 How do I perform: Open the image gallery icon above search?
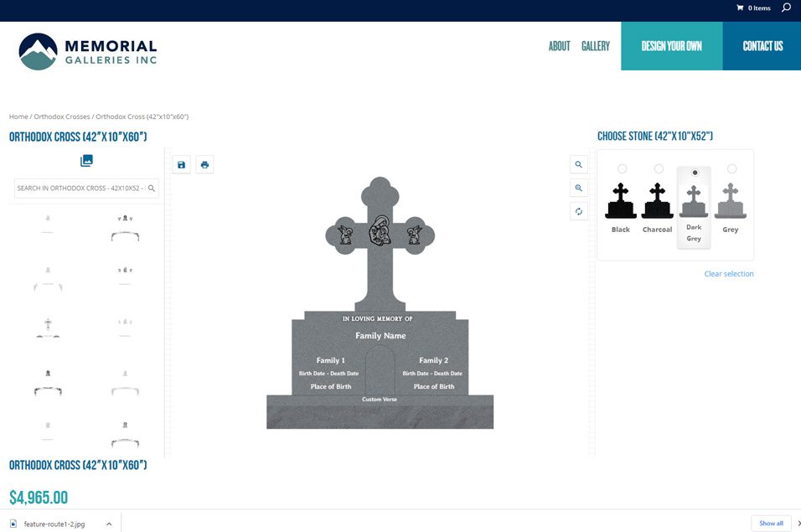pyautogui.click(x=86, y=161)
